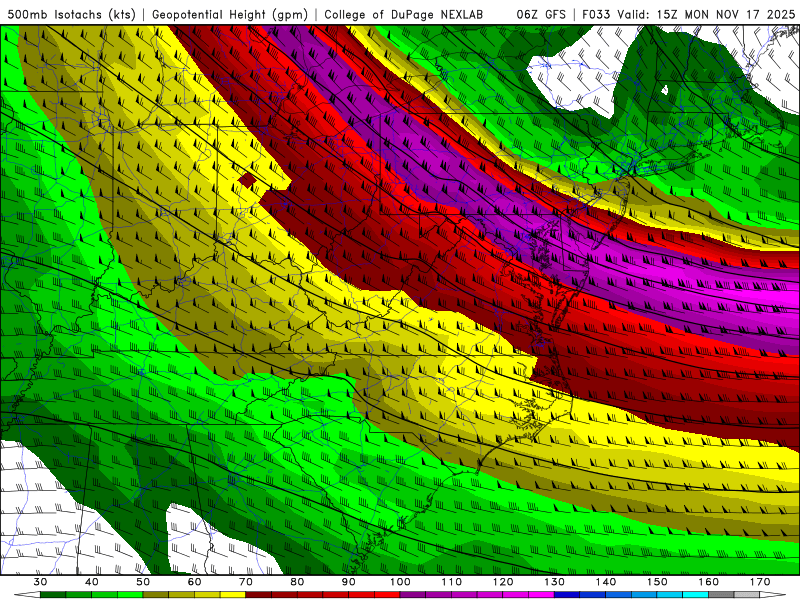800x600 pixels.
Task: Click the '140' colorbar label
Action: click(x=606, y=582)
